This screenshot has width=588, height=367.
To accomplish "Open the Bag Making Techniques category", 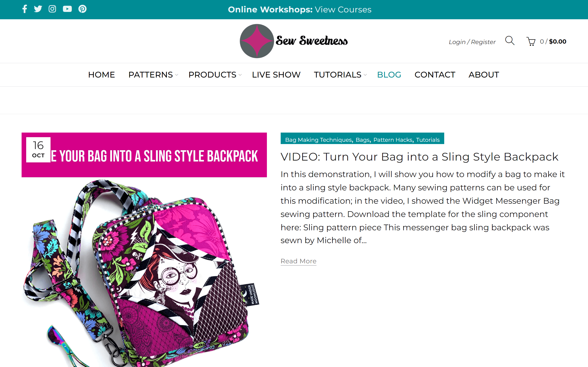I will click(318, 140).
